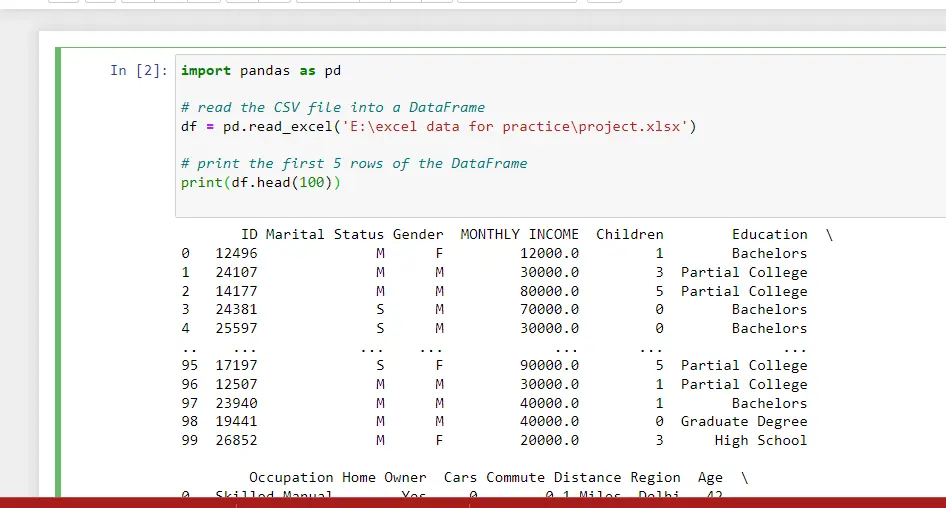Click the income value 20000.0
Screen dimensions: 946x508
(550, 440)
